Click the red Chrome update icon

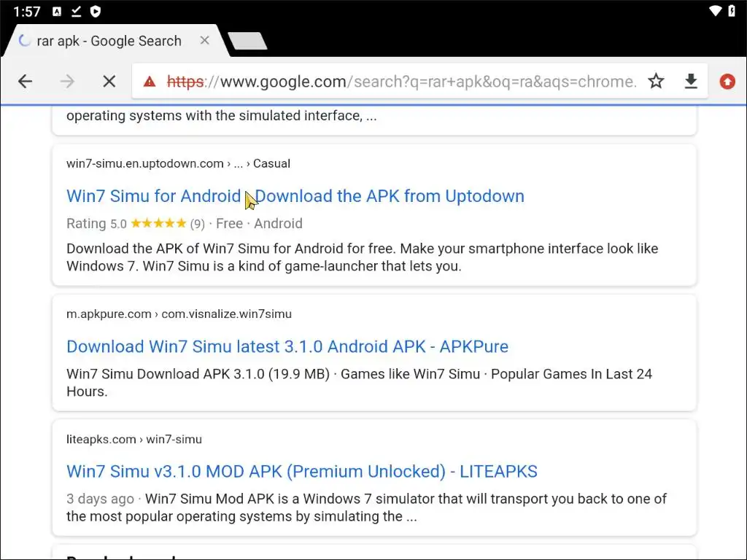pos(727,82)
